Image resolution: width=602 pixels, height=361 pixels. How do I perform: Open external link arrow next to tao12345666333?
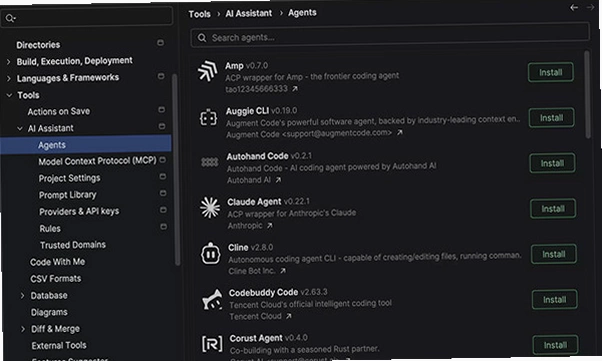(295, 89)
